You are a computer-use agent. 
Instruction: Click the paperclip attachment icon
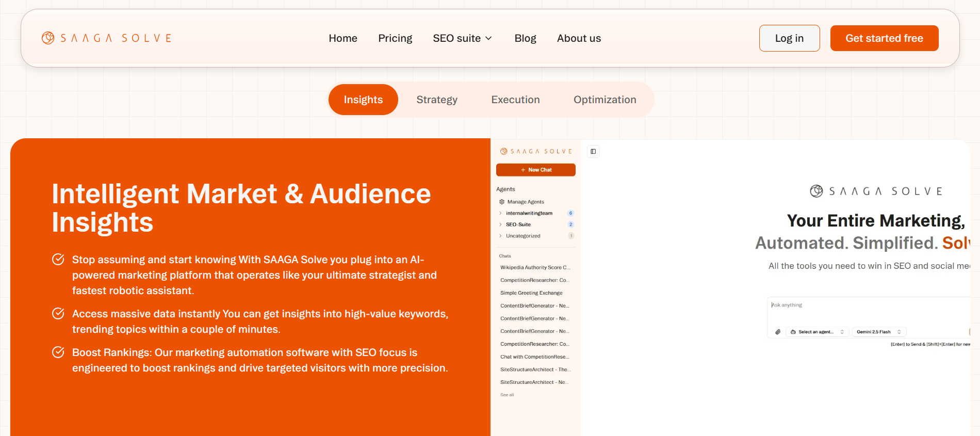tap(778, 332)
